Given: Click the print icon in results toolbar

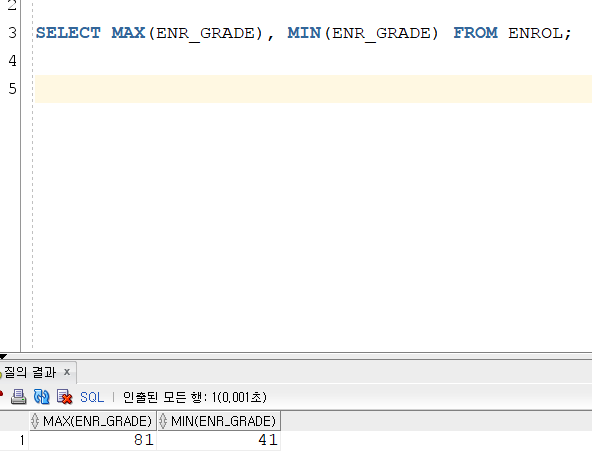Looking at the screenshot, I should tap(18, 397).
